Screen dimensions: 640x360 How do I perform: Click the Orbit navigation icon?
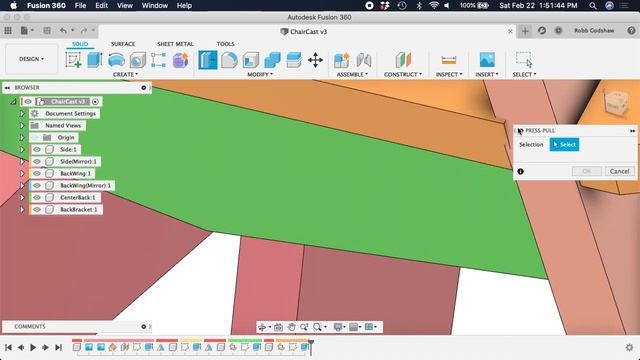(262, 327)
